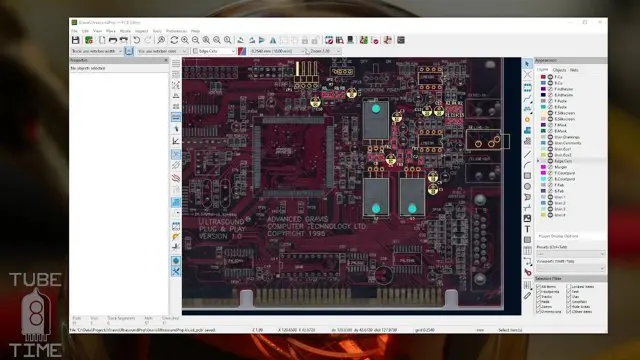Choose the Draw Rectangle tool
This screenshot has width=640, height=360.
coord(527,176)
